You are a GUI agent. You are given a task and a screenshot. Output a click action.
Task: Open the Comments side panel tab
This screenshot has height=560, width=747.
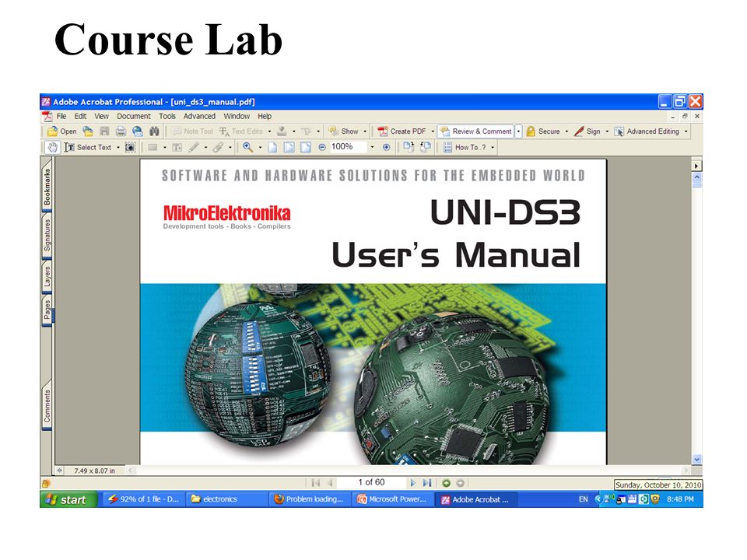(x=47, y=406)
